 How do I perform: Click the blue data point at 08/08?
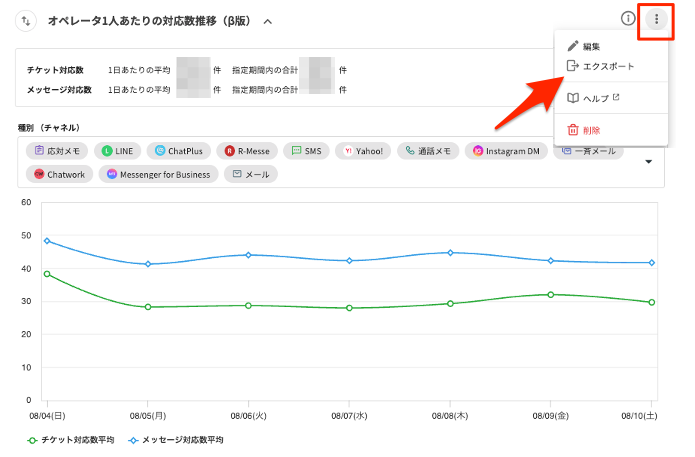[451, 253]
